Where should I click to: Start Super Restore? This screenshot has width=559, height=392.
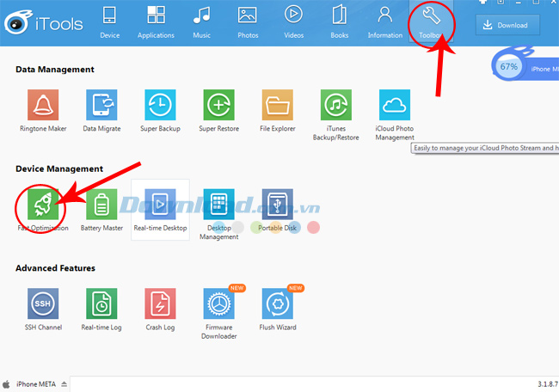[218, 106]
